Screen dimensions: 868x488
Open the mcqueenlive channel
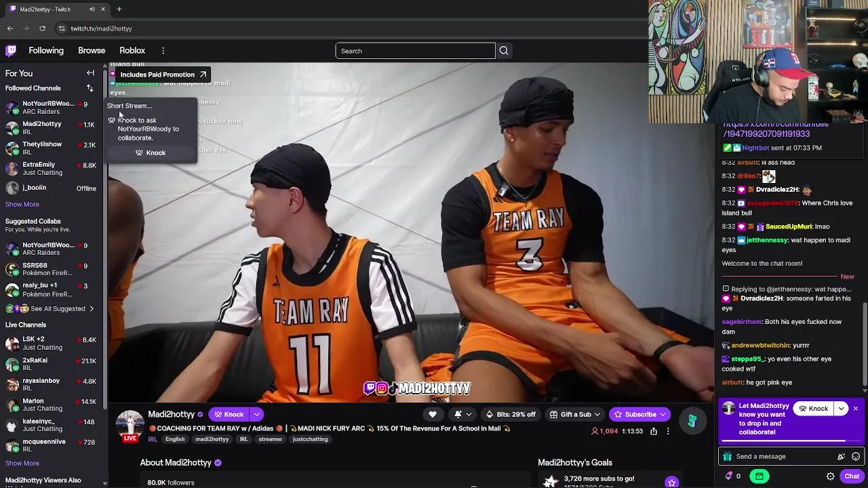[51, 445]
